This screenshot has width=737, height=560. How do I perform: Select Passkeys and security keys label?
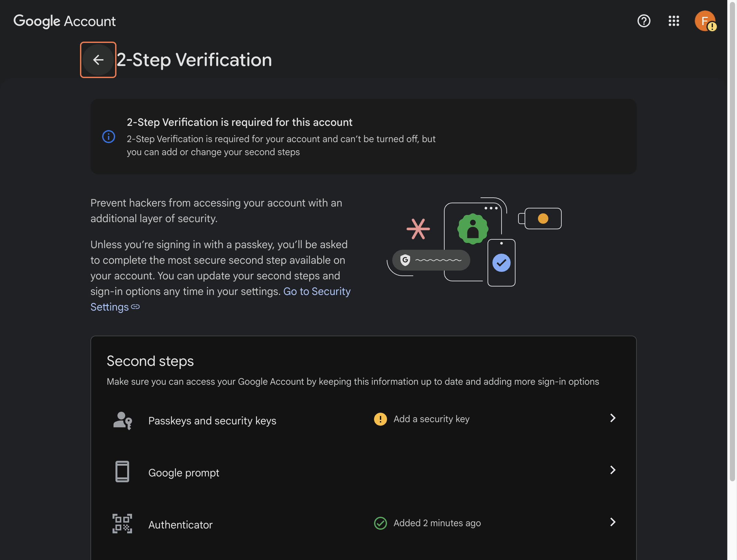pyautogui.click(x=212, y=421)
